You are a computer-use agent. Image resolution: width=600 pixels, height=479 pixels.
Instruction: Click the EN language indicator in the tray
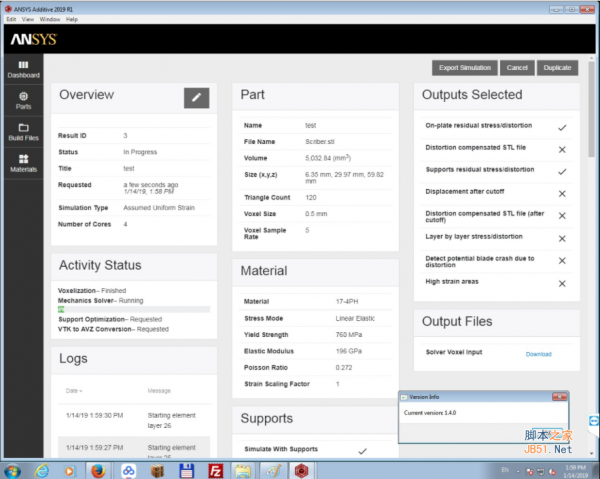505,469
